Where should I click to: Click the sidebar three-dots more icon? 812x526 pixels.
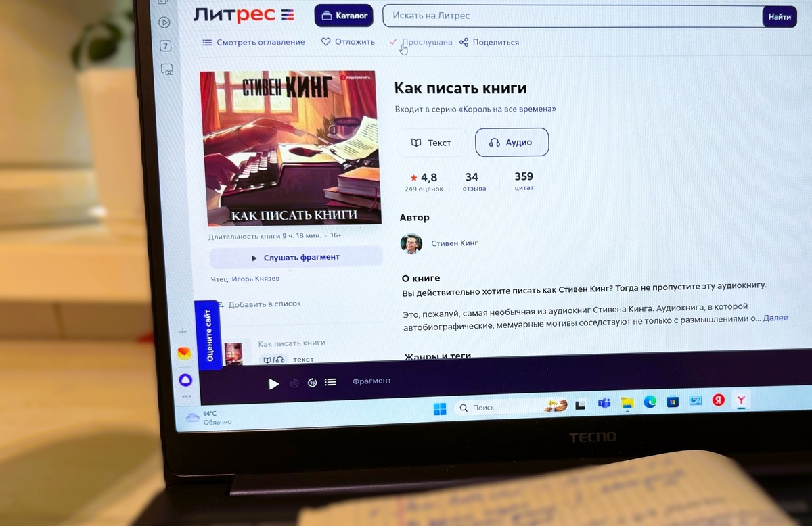click(x=186, y=397)
